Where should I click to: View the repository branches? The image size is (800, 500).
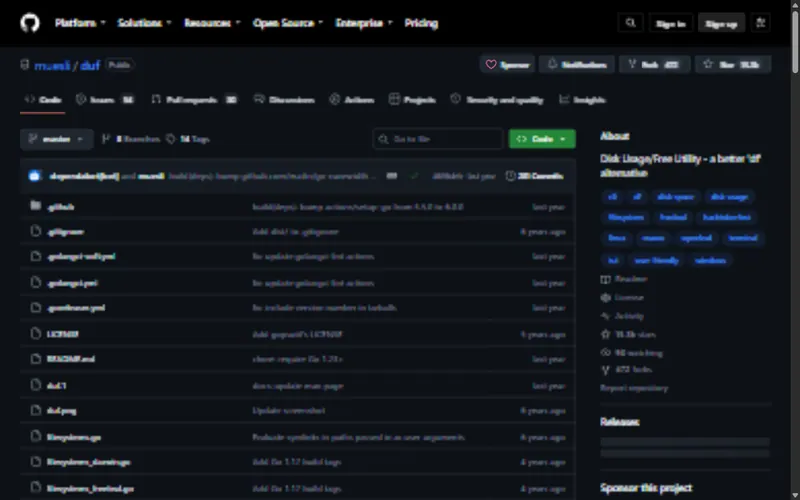click(131, 139)
